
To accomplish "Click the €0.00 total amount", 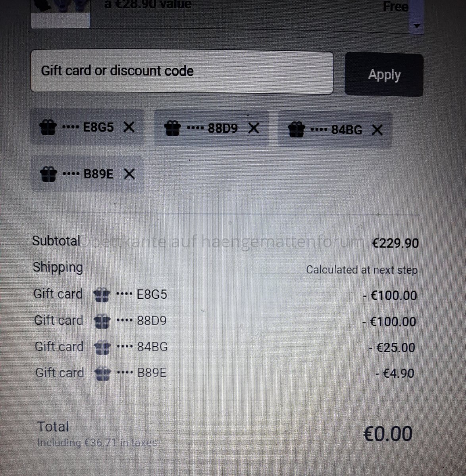I will [x=387, y=434].
